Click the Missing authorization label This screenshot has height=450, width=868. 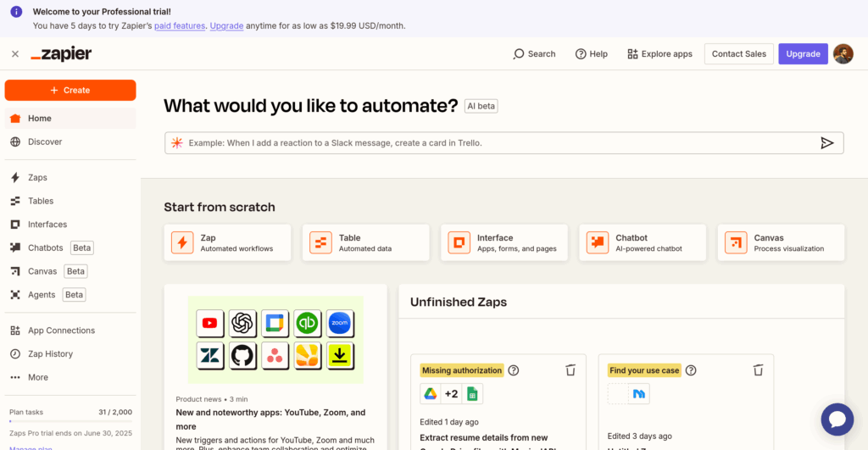click(x=462, y=370)
